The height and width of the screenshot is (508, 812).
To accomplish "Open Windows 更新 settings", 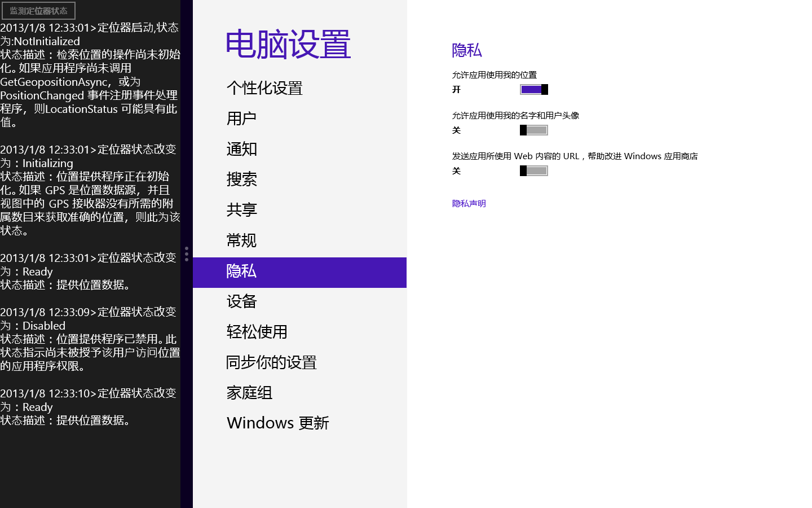I will pyautogui.click(x=299, y=423).
